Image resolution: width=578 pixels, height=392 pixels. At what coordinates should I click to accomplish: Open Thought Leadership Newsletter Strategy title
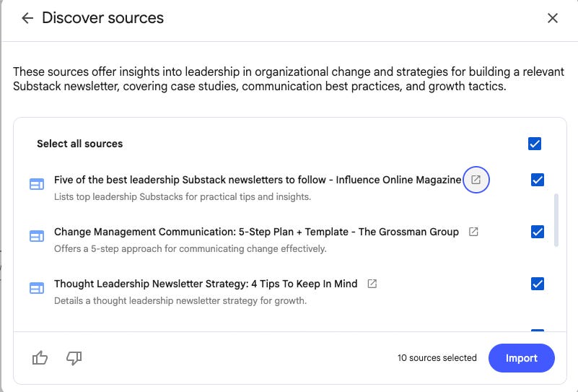tap(206, 284)
